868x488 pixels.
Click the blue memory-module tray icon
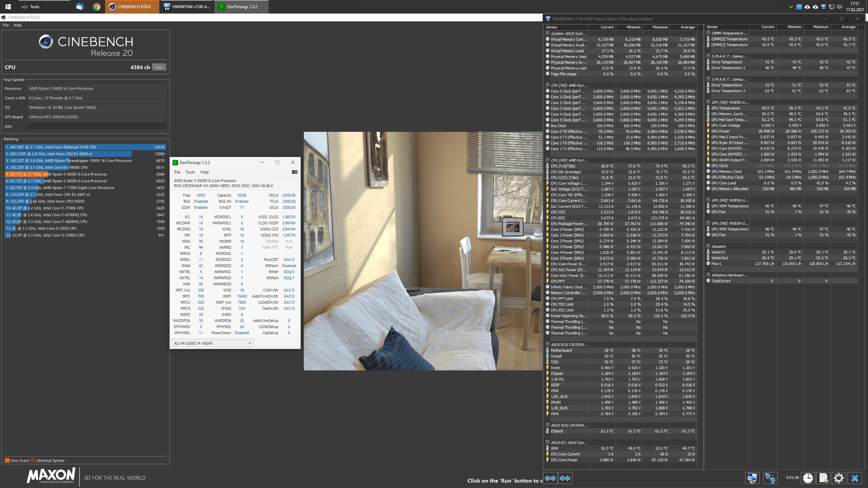click(799, 7)
